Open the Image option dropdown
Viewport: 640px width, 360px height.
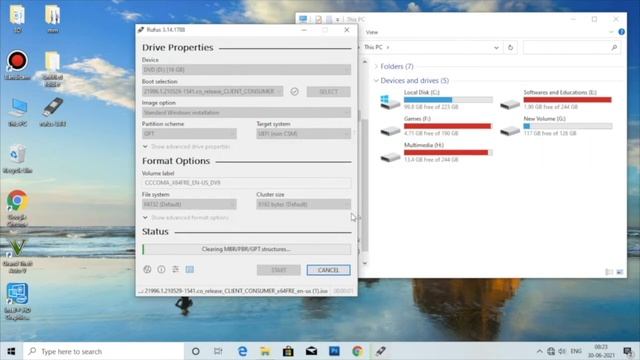[x=246, y=113]
